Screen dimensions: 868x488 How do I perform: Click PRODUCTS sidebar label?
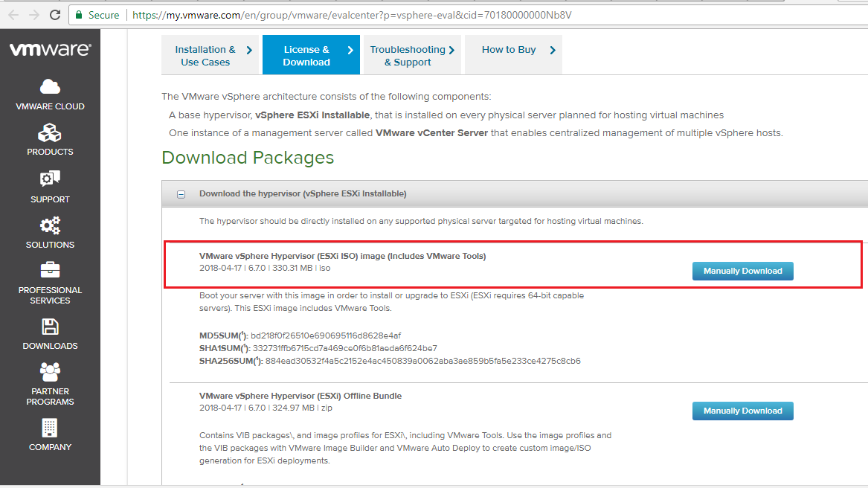click(x=50, y=152)
